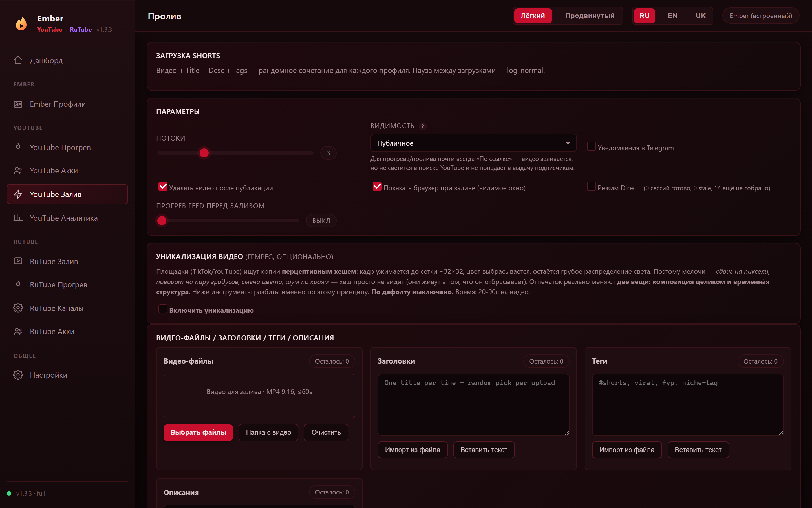Click the RuTube Акки users icon
The height and width of the screenshot is (508, 812).
tap(18, 332)
